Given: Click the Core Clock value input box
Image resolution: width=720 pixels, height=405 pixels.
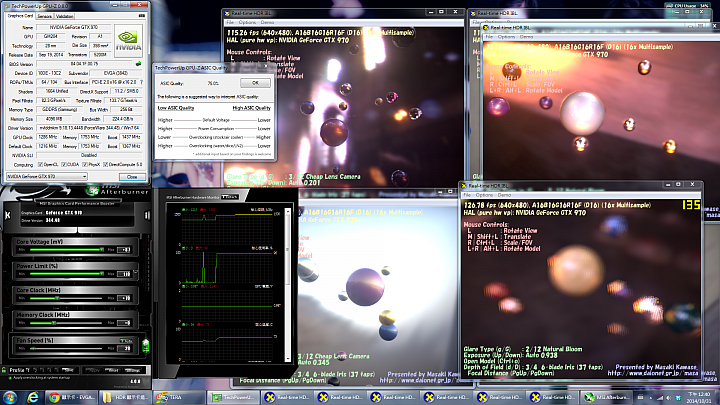Looking at the screenshot, I should point(124,298).
